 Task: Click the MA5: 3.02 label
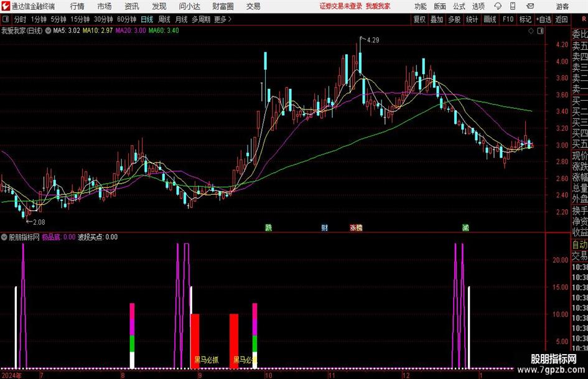(67, 30)
